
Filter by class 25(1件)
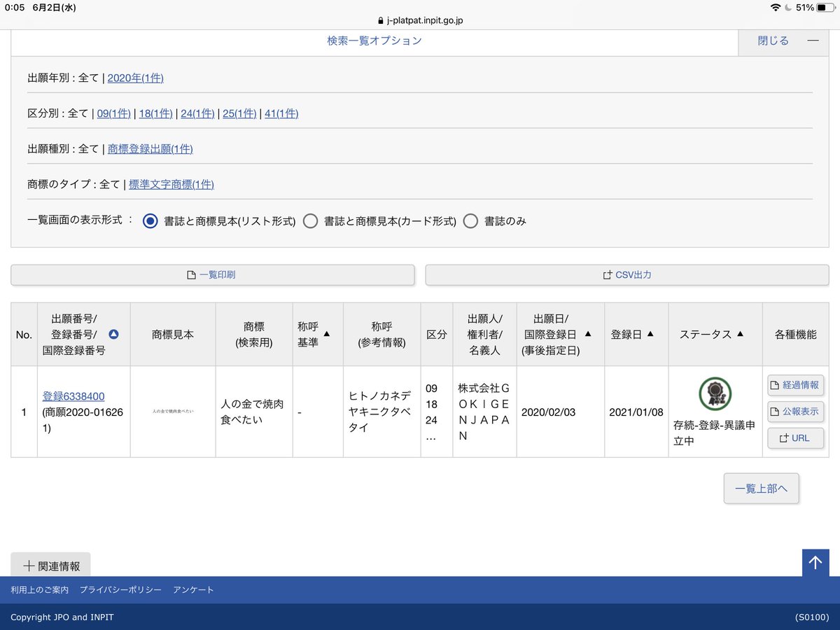coord(239,113)
